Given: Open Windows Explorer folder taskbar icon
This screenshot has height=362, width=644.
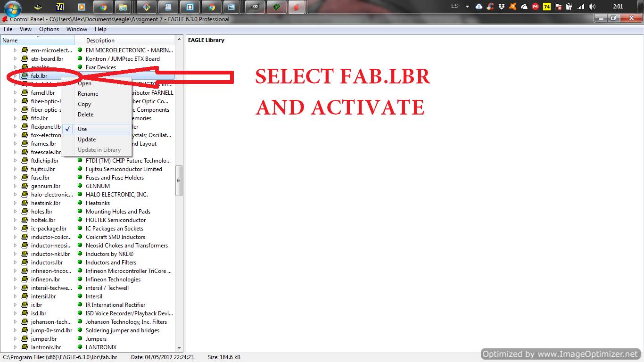Looking at the screenshot, I should (x=123, y=7).
